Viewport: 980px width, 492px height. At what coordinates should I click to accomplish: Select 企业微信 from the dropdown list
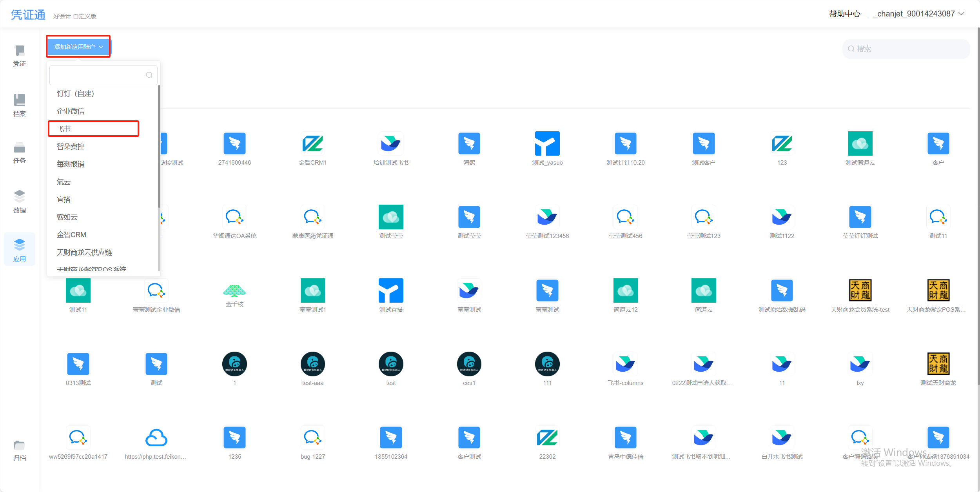103,111
